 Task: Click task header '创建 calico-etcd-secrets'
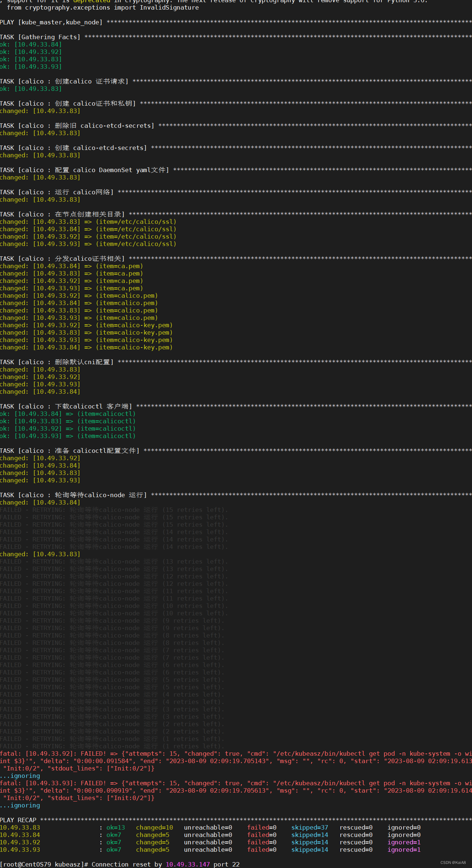pos(73,148)
